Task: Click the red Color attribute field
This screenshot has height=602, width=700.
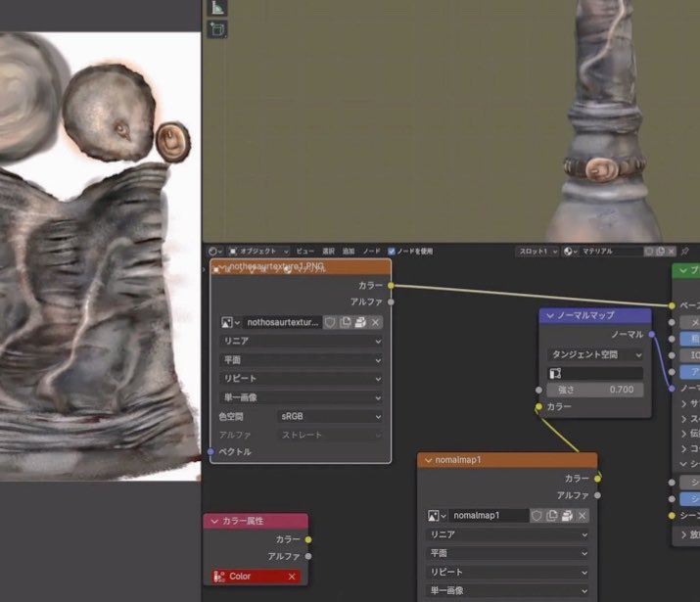Action: (256, 577)
